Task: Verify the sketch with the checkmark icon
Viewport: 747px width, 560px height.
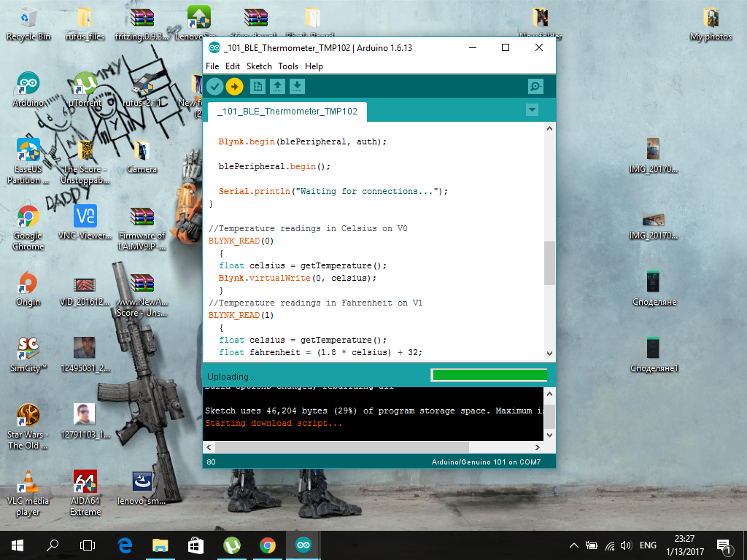Action: (x=214, y=86)
